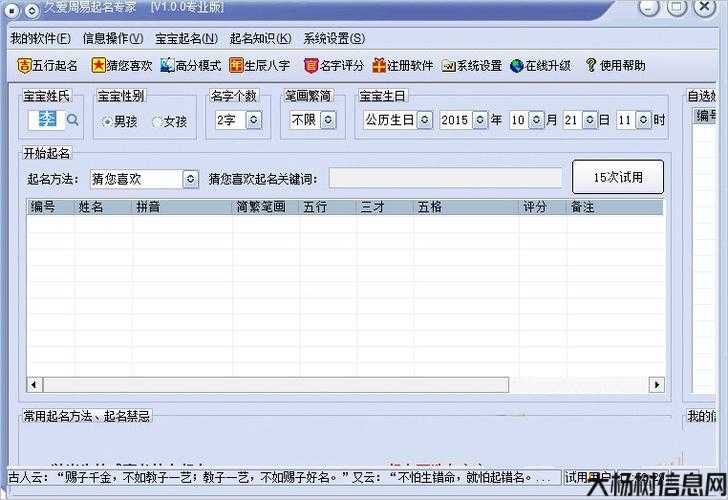Viewport: 728px width, 500px height.
Task: Click the round icon in title bar left corner
Action: (x=12, y=10)
